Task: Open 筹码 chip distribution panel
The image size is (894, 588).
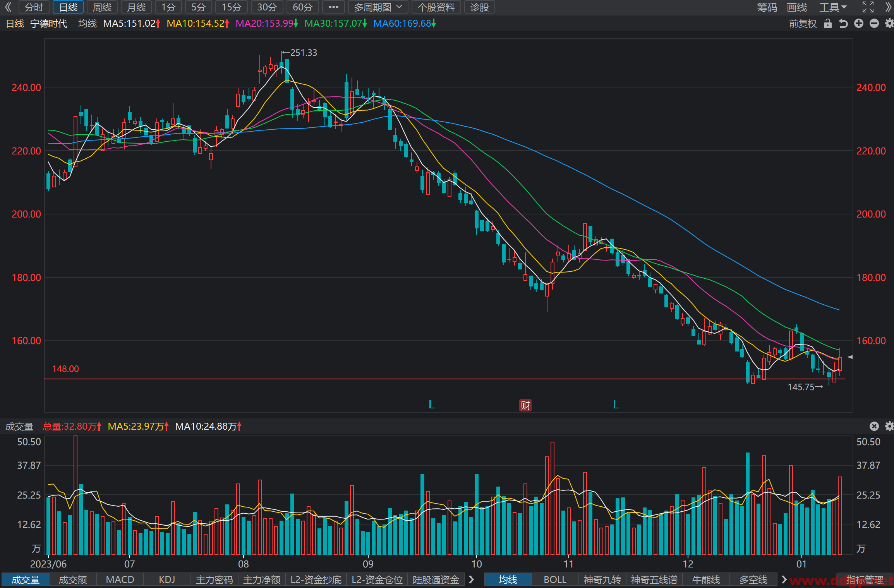Action: pos(767,7)
